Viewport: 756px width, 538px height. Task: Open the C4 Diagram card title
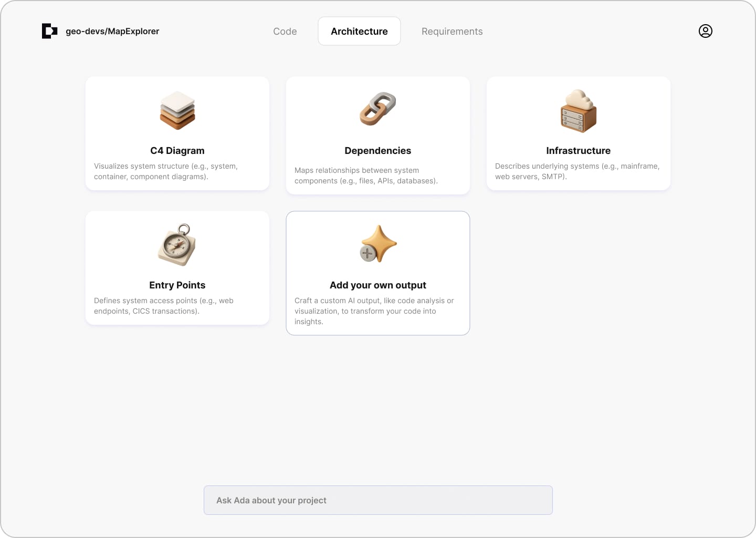pos(177,151)
